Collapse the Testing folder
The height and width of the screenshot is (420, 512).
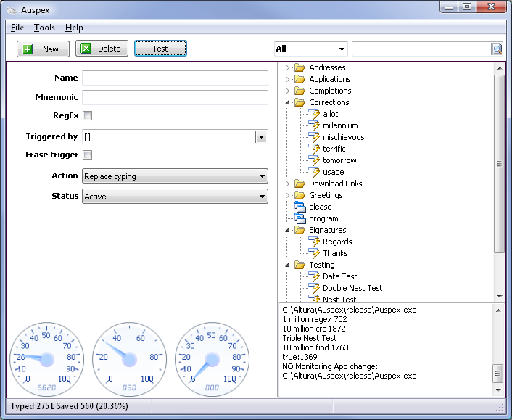(x=287, y=265)
